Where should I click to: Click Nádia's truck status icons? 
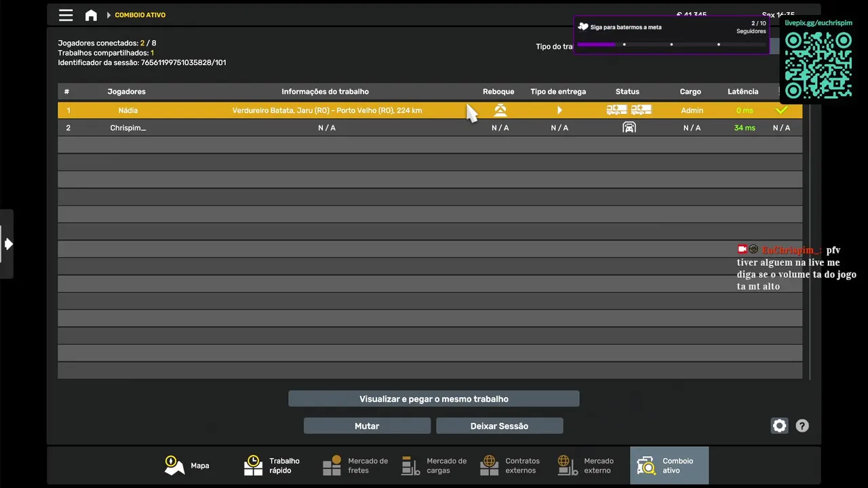(x=629, y=110)
